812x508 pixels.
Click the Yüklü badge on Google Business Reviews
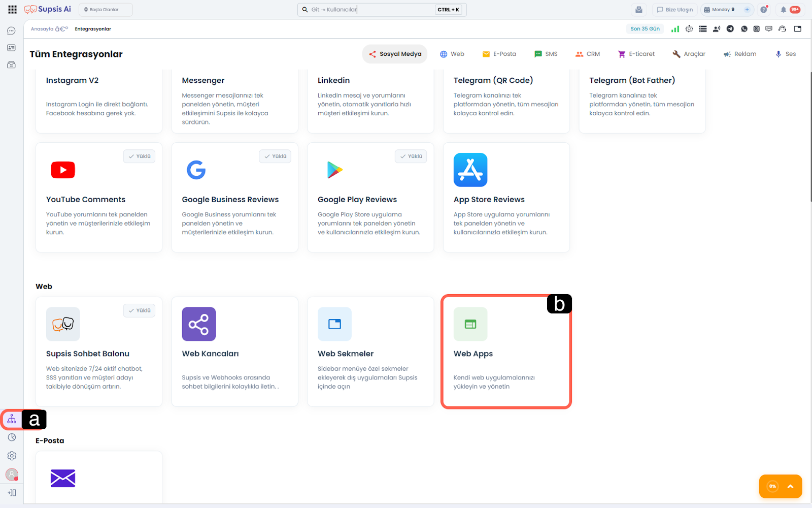coord(275,156)
